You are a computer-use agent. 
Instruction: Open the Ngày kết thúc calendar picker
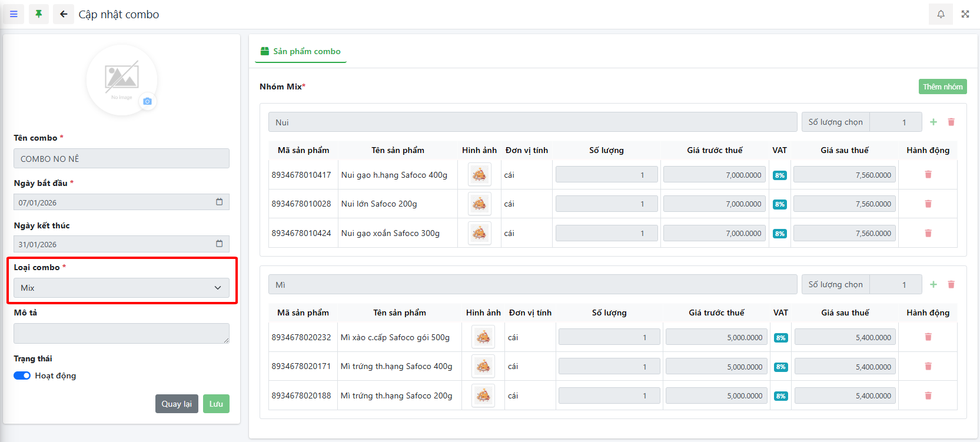[x=219, y=244]
